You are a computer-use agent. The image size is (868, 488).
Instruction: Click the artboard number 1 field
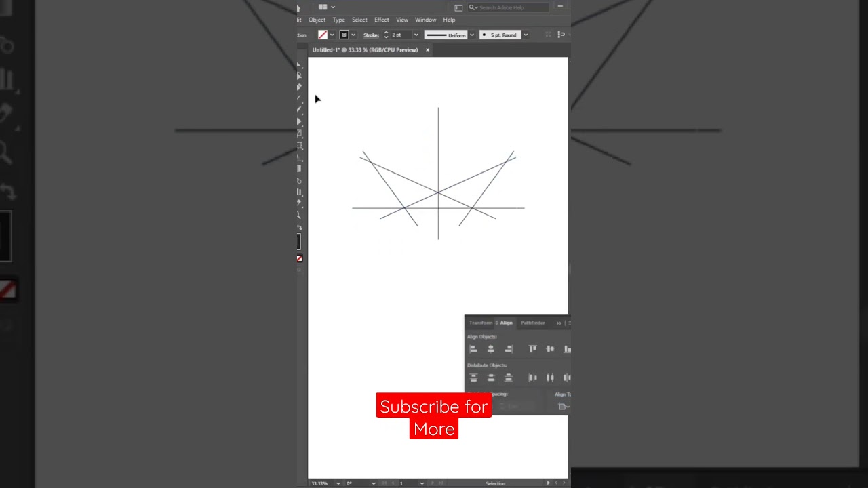[x=408, y=483]
